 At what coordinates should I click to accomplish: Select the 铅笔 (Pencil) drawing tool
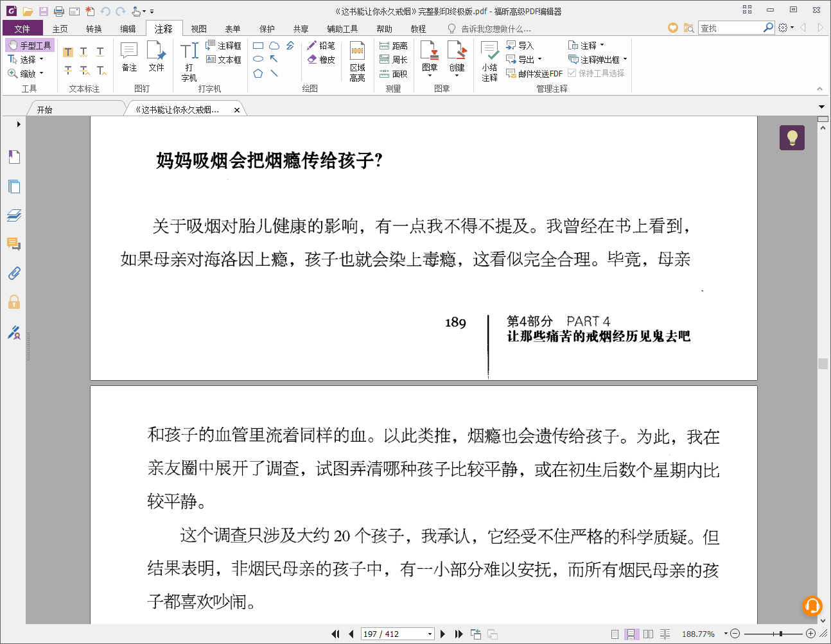pyautogui.click(x=320, y=46)
